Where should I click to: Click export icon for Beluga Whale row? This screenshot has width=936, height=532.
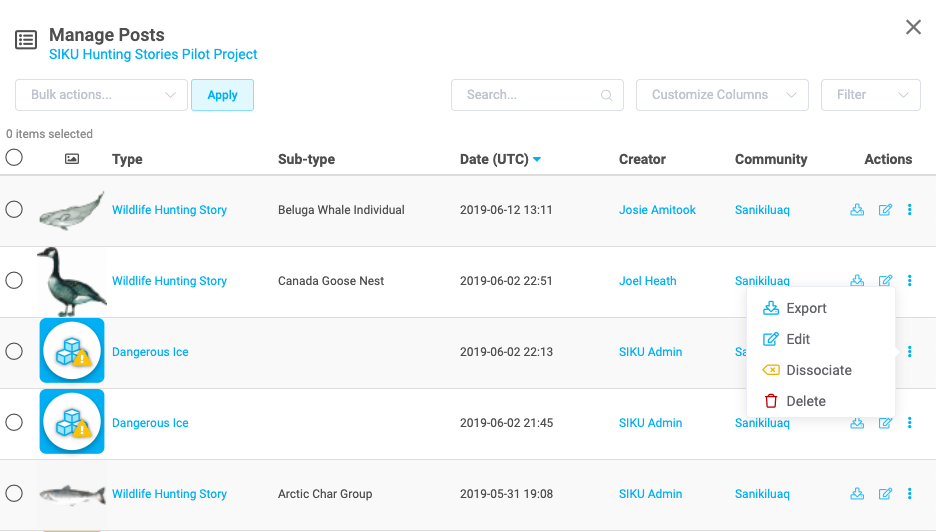click(x=857, y=210)
